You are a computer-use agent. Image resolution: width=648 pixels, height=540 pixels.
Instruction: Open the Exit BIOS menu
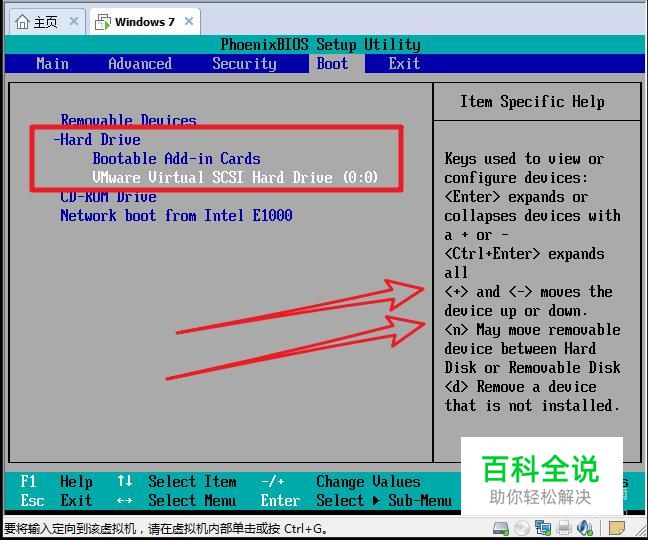404,64
